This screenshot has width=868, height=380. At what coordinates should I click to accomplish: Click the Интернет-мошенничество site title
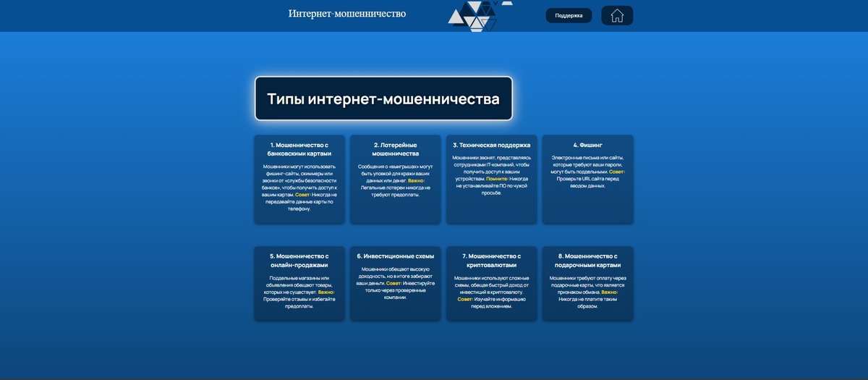(347, 14)
